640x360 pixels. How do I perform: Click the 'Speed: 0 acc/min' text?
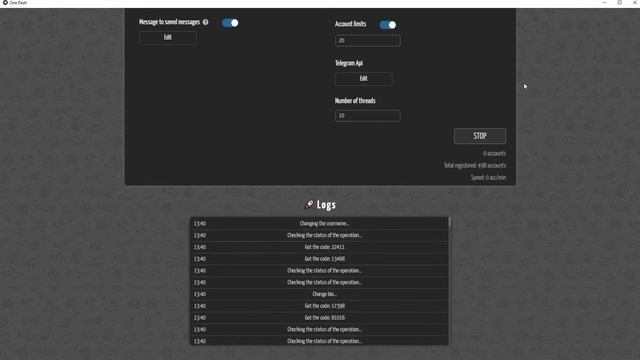point(489,178)
